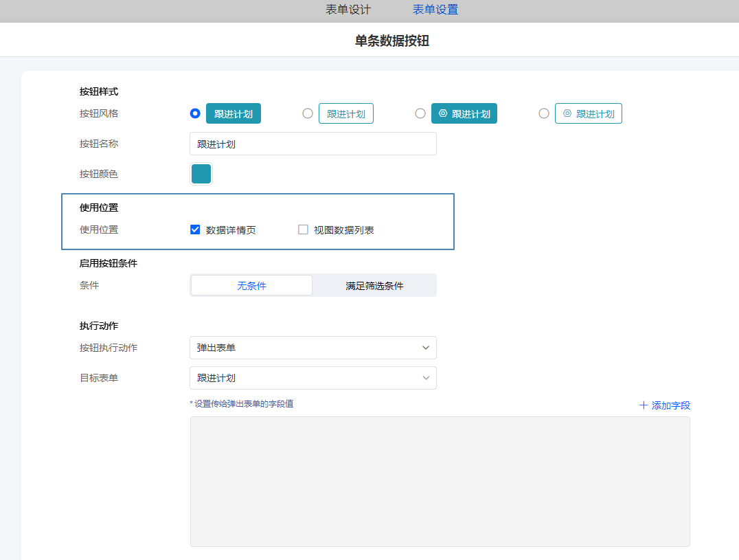Image resolution: width=739 pixels, height=560 pixels.
Task: Click the solid teal 跟进计划 preview without icon
Action: pos(234,114)
